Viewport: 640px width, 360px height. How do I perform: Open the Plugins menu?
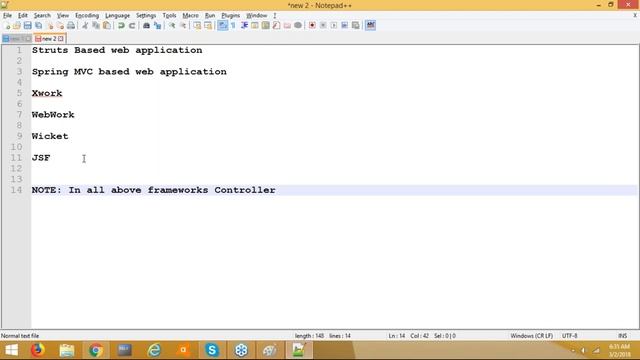[x=231, y=16]
